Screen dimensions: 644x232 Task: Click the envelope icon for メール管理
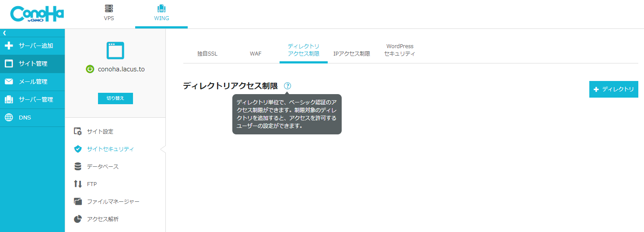tap(9, 81)
